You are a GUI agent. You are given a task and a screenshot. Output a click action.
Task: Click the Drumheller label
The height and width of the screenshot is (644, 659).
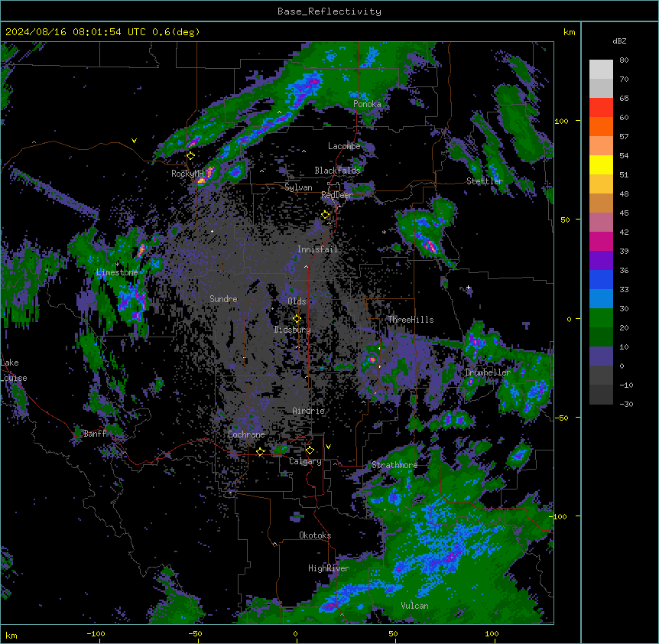(x=488, y=372)
